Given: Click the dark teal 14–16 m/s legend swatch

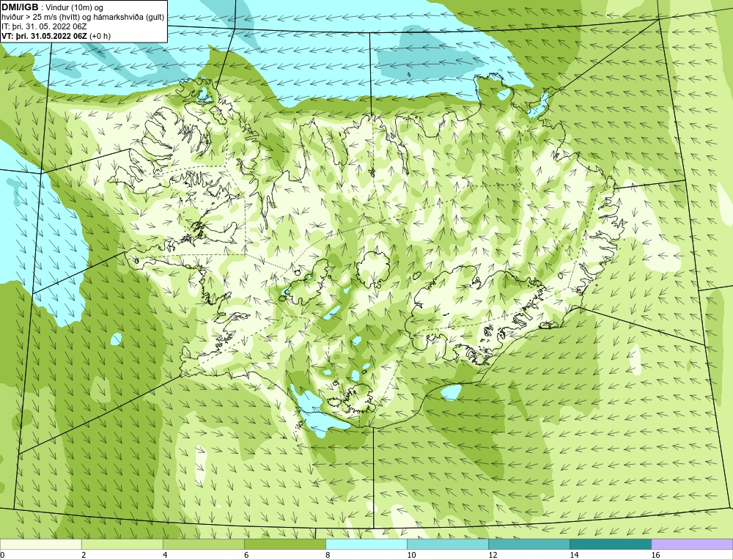Looking at the screenshot, I should pyautogui.click(x=611, y=544).
